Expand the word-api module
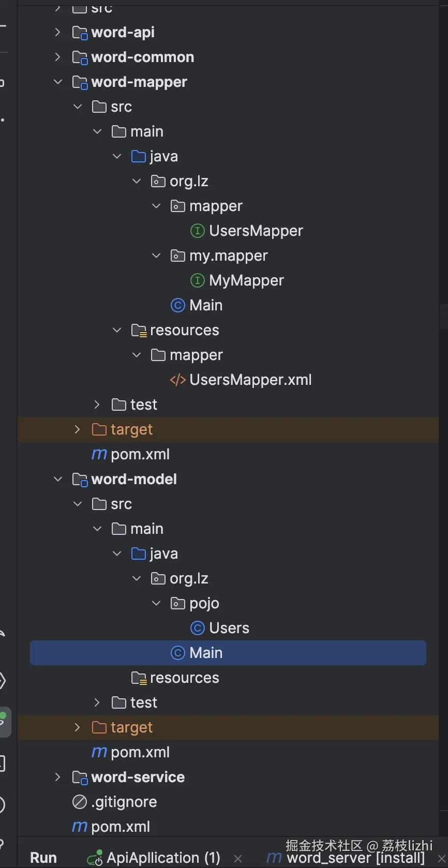This screenshot has height=868, width=448. (x=57, y=32)
